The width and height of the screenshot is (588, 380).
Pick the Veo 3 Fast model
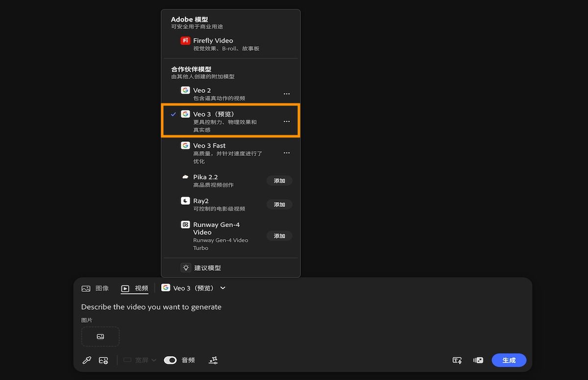point(230,152)
